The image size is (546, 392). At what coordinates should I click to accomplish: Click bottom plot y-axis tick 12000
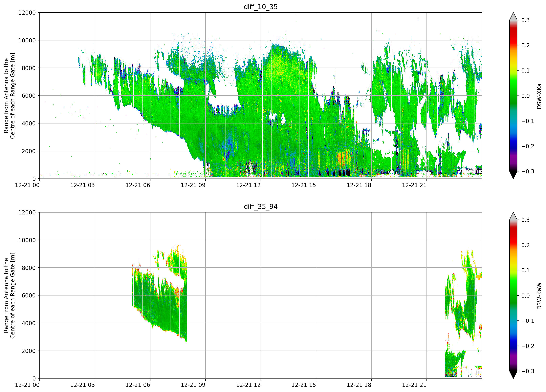pos(27,213)
